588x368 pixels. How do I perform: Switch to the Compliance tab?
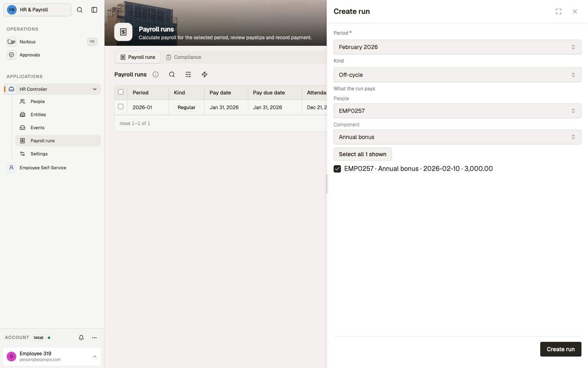tap(184, 57)
